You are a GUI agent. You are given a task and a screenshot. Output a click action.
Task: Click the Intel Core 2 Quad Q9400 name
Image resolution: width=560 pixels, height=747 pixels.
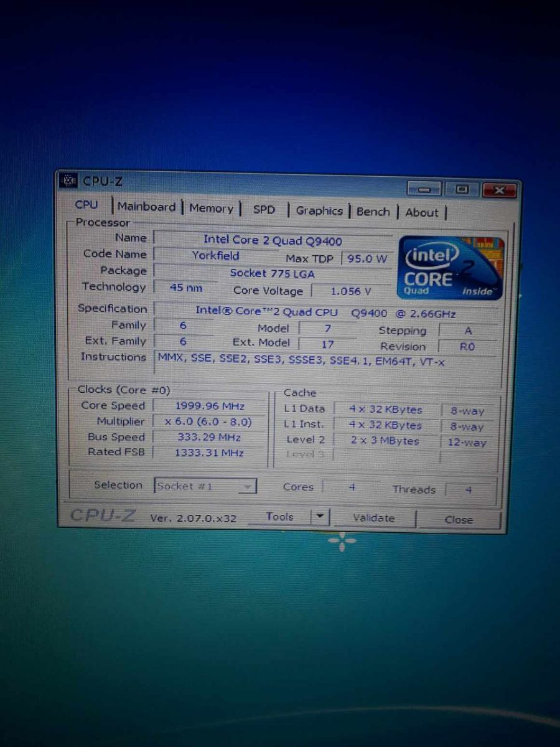coord(273,240)
